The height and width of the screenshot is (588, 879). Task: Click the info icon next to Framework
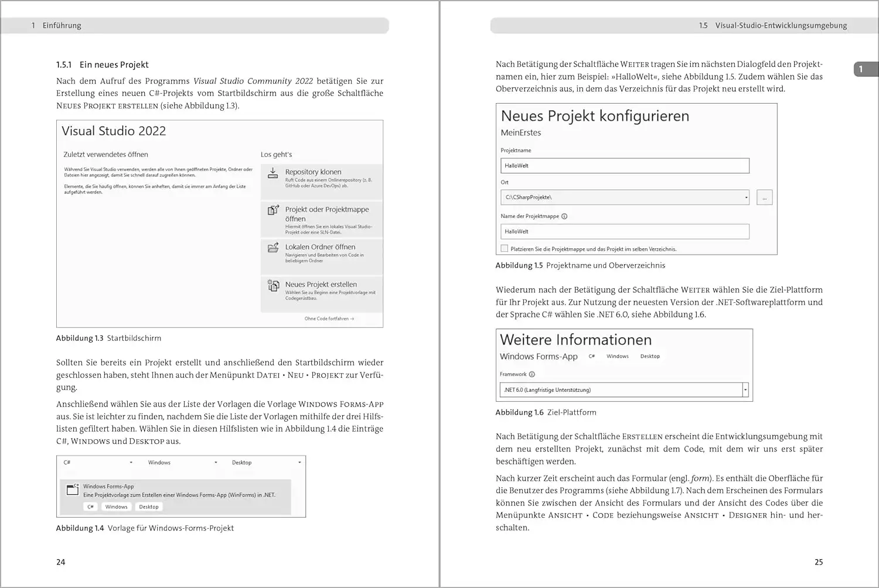pos(532,374)
